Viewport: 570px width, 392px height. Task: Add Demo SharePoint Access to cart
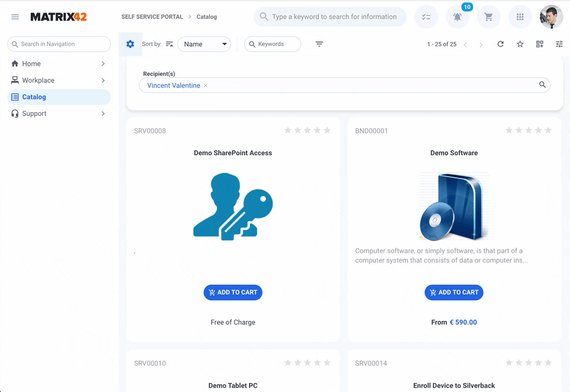coord(233,292)
